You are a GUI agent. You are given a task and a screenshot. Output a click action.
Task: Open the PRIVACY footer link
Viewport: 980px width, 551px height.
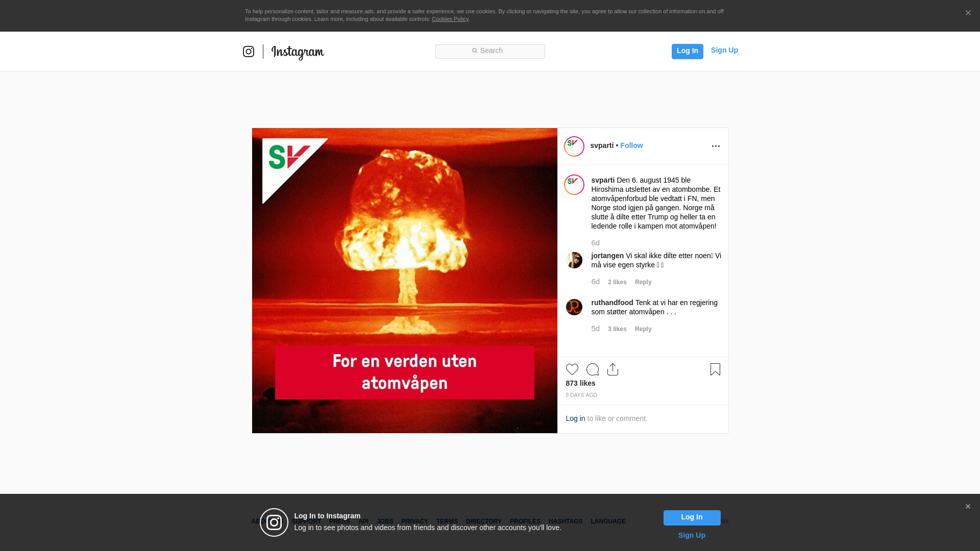[414, 521]
